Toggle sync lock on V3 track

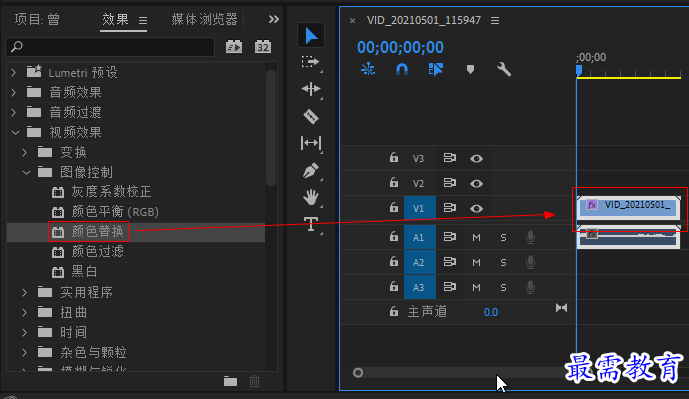[450, 158]
